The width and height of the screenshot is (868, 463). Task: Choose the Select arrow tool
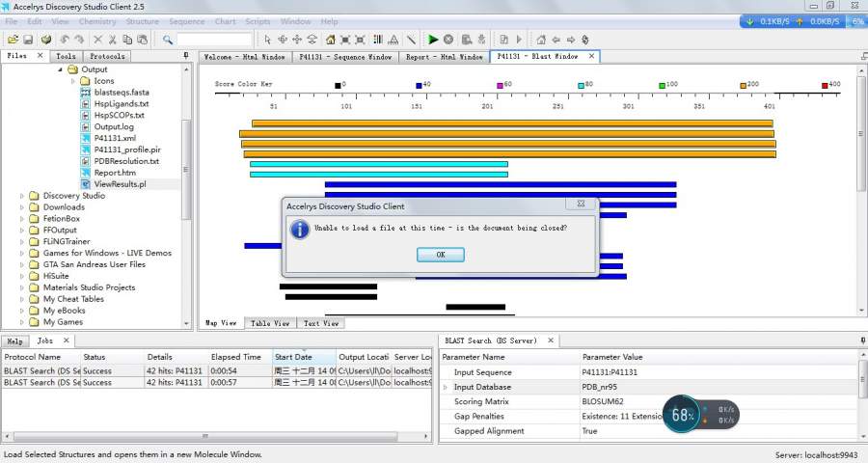tap(268, 40)
